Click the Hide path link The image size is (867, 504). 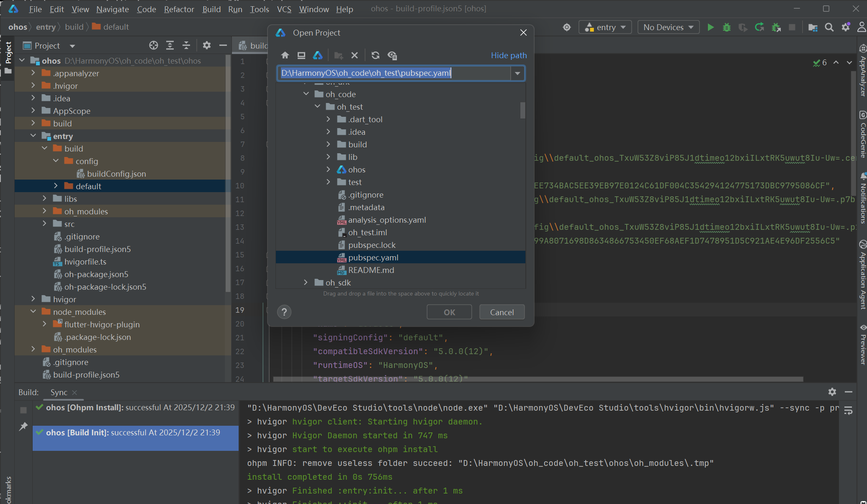coord(509,55)
